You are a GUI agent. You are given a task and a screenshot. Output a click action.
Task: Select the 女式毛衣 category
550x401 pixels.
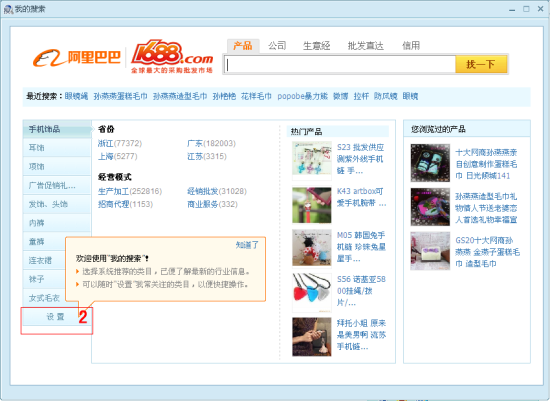pos(44,298)
